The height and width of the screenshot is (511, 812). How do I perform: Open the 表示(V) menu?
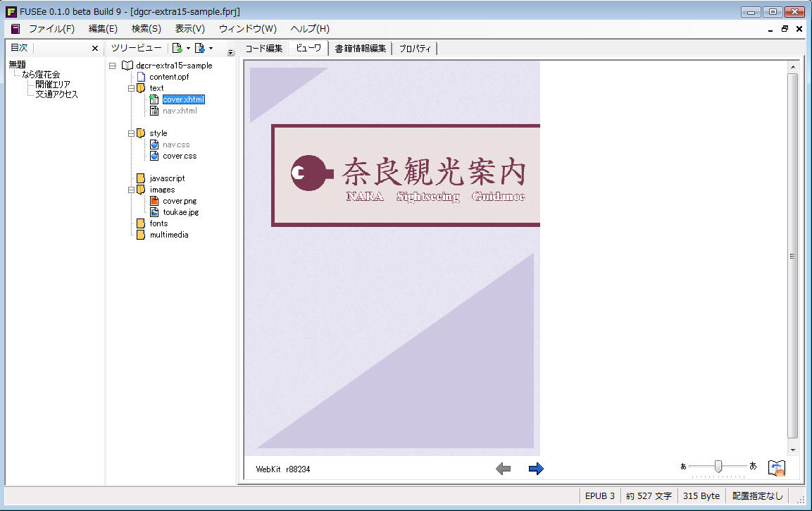(x=189, y=29)
